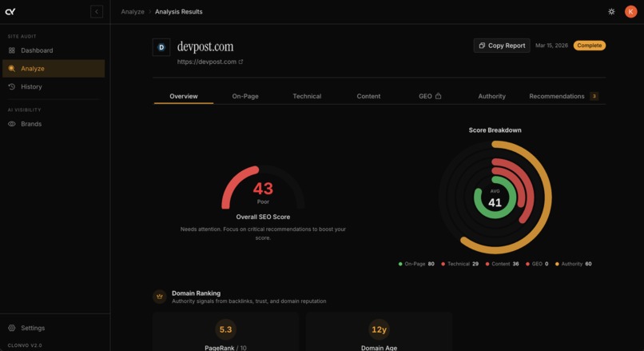Click the Domain Ranking heading
644x351 pixels.
196,293
